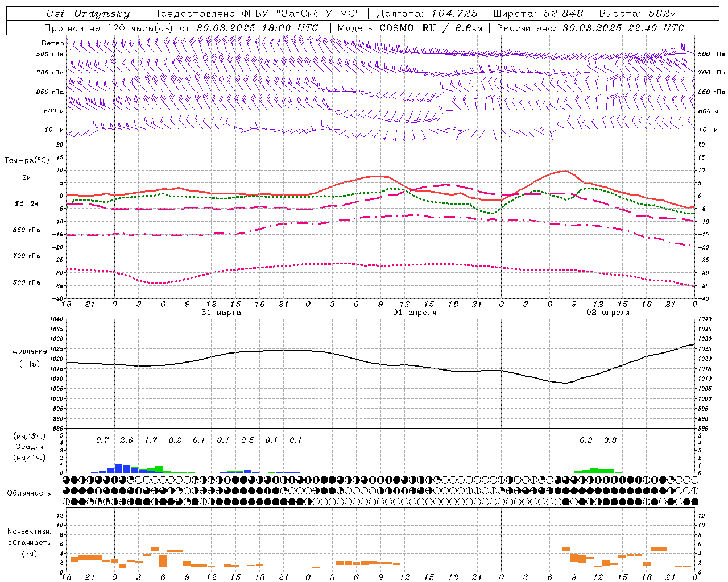
Task: Click the "Осадки" precipitation panel label
Action: [29, 447]
